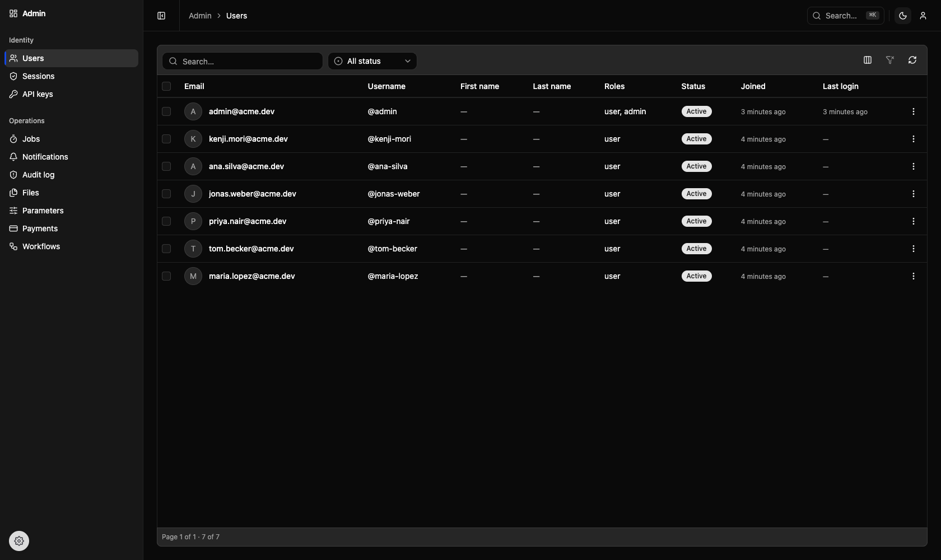The height and width of the screenshot is (560, 941).
Task: Open row actions for kenji.mori@acme.dev
Action: (x=914, y=139)
